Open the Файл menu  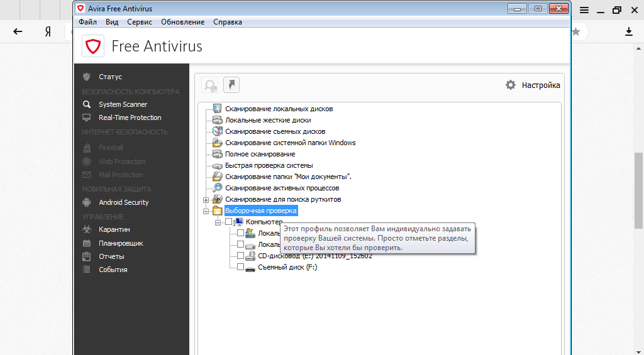pyautogui.click(x=87, y=22)
